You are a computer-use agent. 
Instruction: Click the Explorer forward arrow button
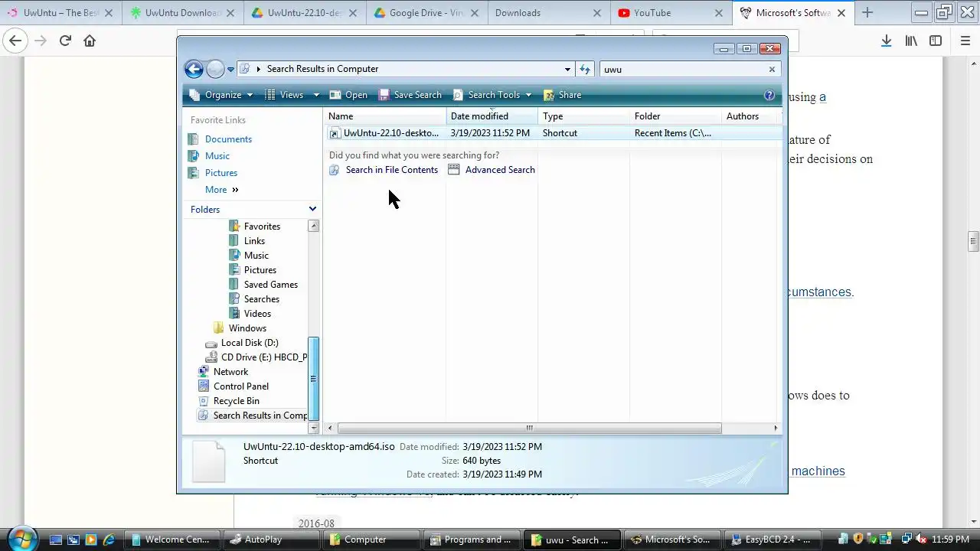click(x=215, y=69)
